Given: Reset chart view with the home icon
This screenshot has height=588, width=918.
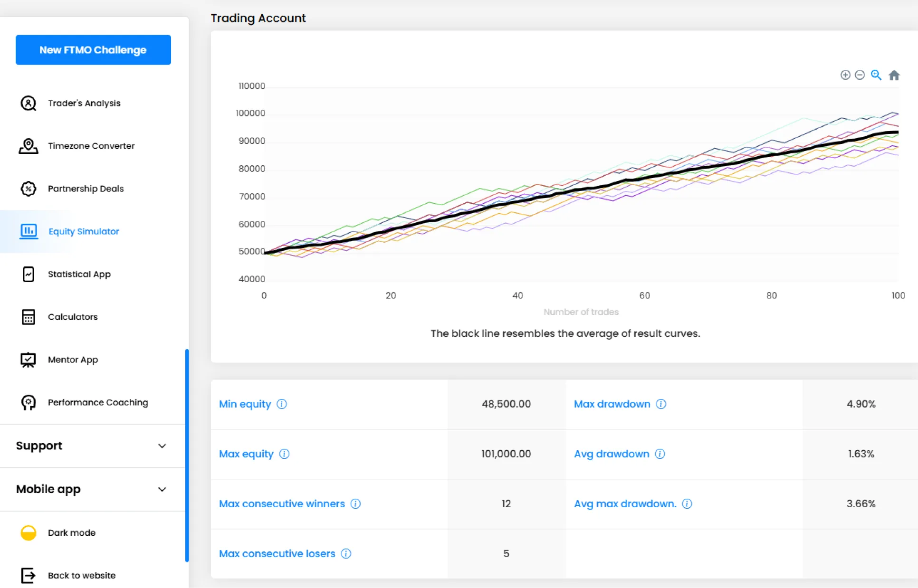Looking at the screenshot, I should click(x=894, y=75).
